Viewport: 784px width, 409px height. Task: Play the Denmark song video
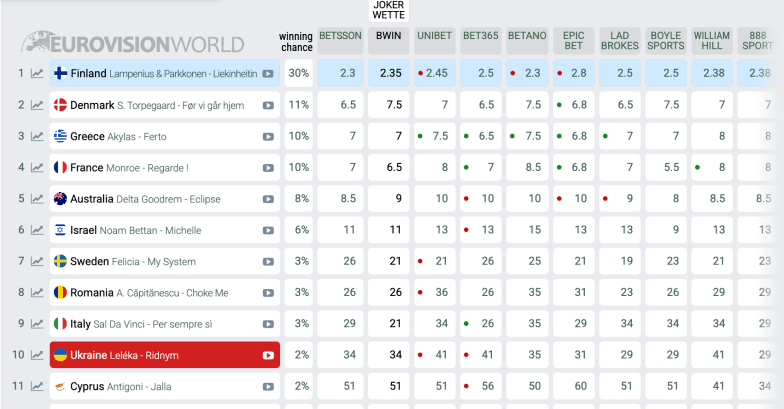(x=268, y=105)
